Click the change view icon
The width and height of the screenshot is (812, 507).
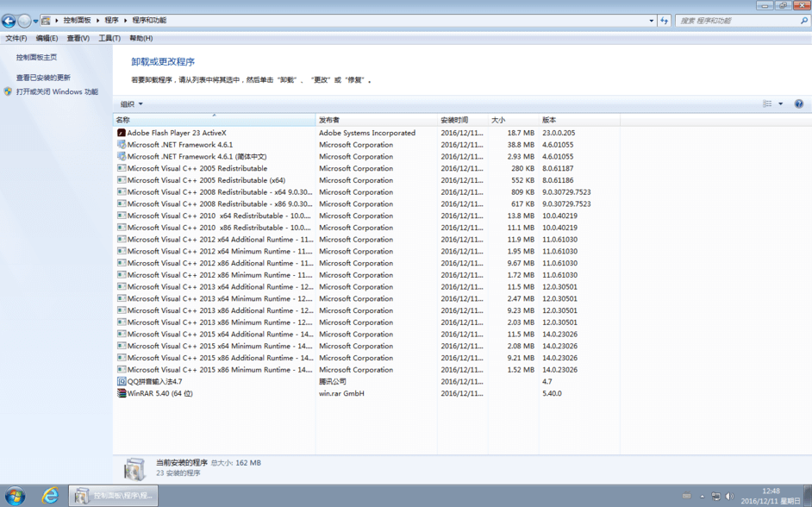click(x=767, y=104)
